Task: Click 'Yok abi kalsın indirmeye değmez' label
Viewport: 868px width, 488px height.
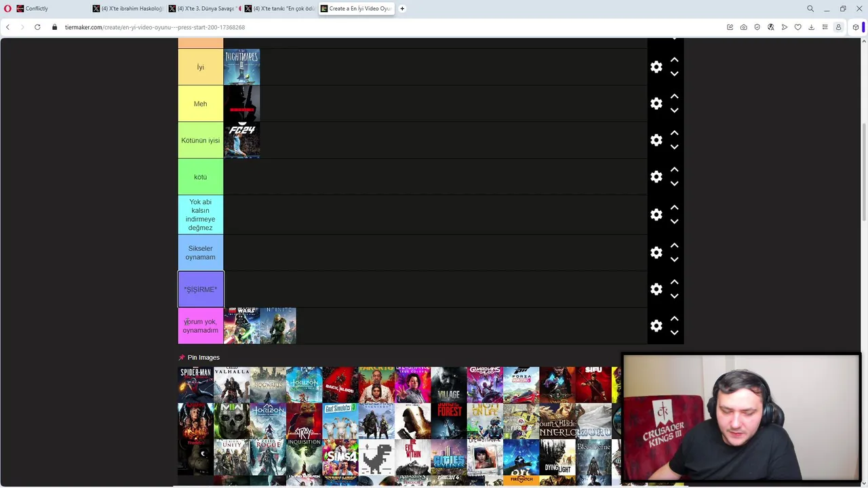Action: click(201, 215)
